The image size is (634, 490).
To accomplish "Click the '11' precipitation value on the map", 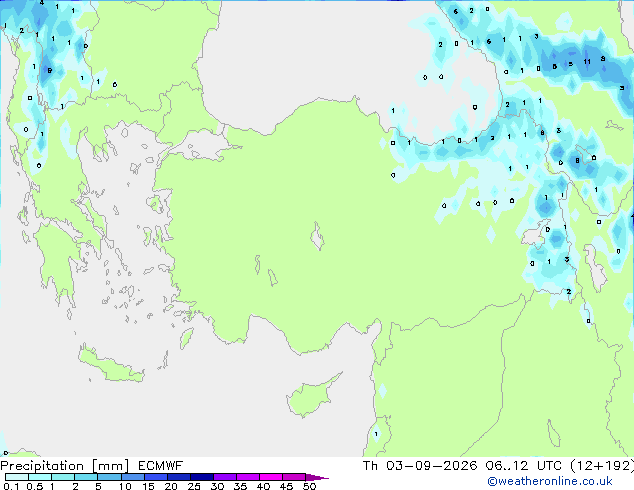I will [x=587, y=61].
